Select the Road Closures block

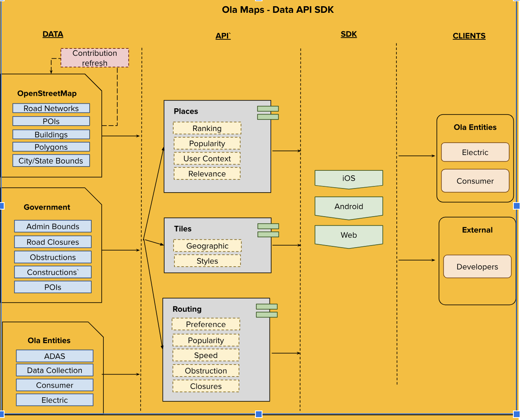click(53, 242)
